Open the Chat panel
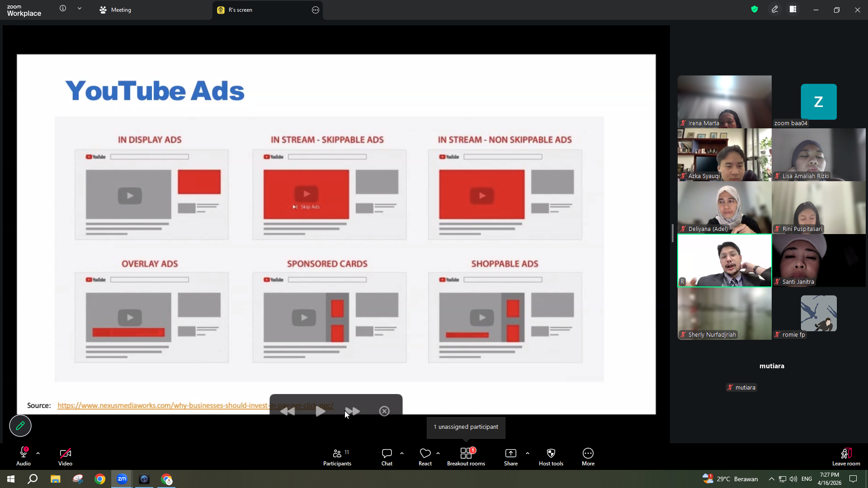The height and width of the screenshot is (488, 868). pos(387,456)
